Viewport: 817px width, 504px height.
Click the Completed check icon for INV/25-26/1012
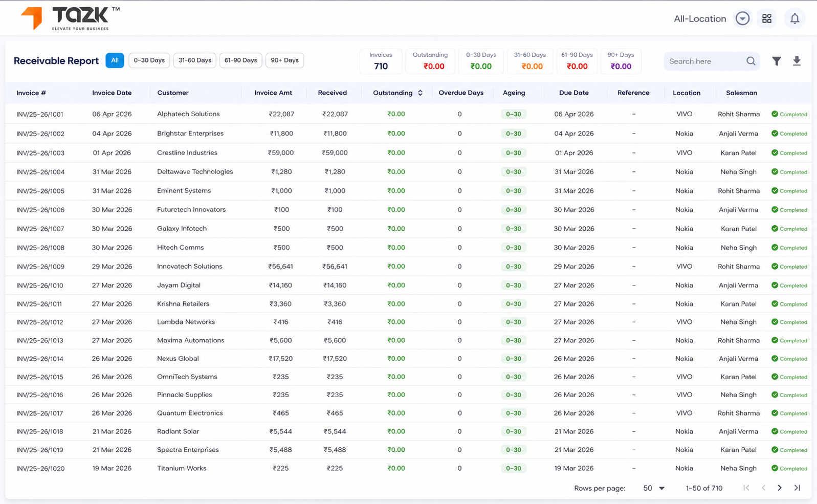[775, 322]
